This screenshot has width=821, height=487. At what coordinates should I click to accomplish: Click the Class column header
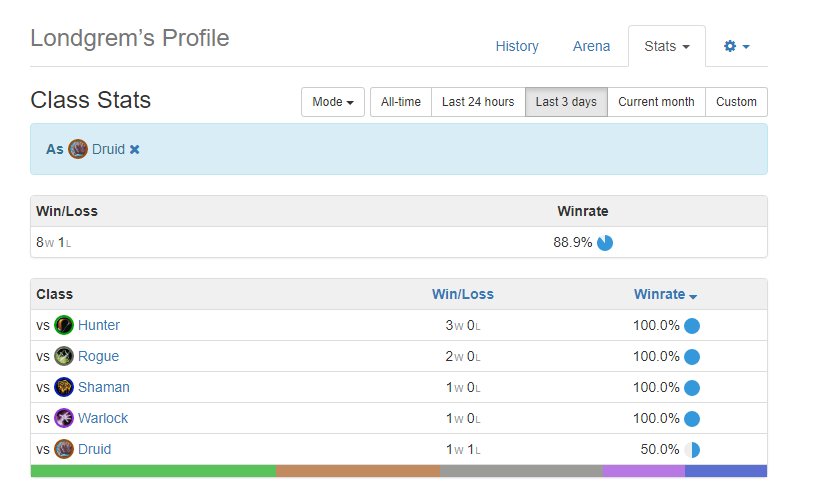(54, 294)
